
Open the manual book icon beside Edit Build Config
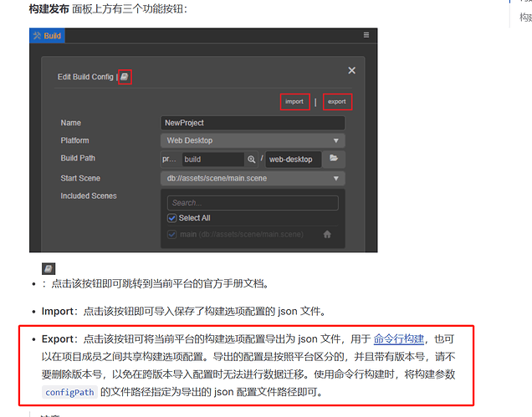click(125, 77)
